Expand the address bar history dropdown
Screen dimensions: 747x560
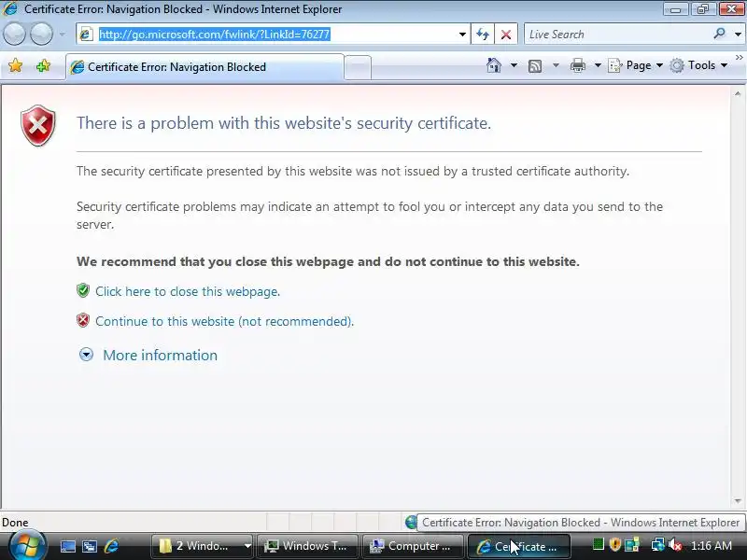(x=462, y=35)
